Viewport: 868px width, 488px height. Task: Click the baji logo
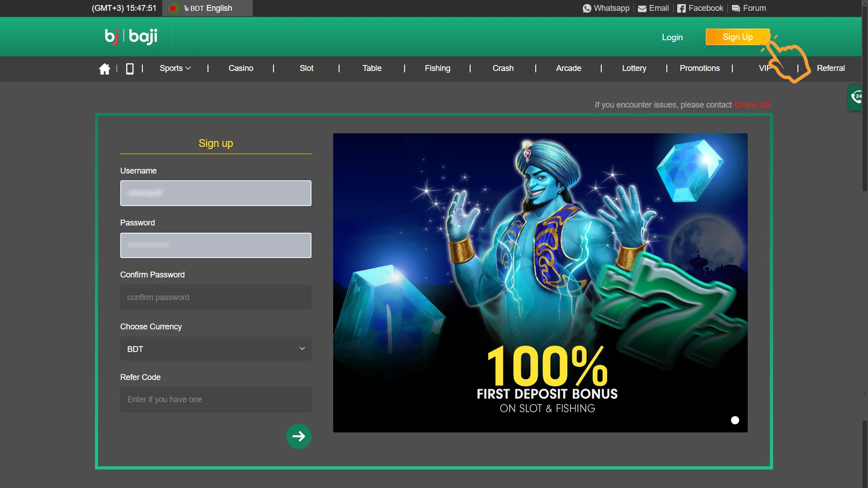[132, 37]
